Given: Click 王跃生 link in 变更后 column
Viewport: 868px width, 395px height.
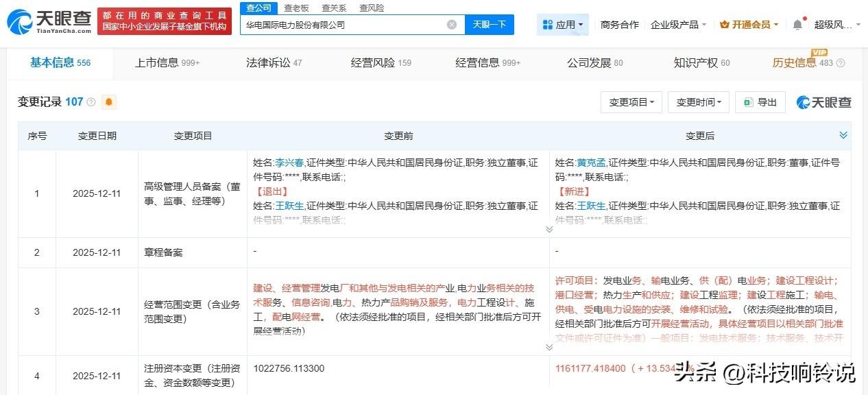Looking at the screenshot, I should tap(592, 206).
